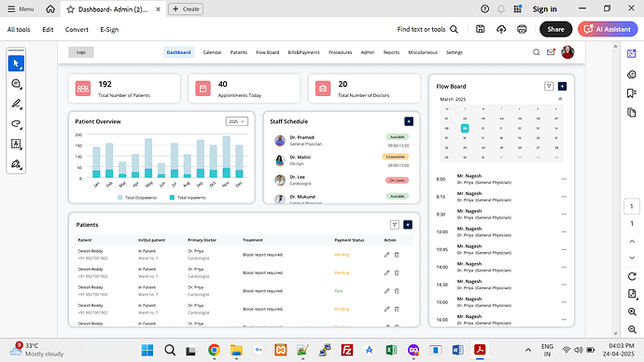Click the Save file icon
The height and width of the screenshot is (362, 644).
click(x=480, y=29)
